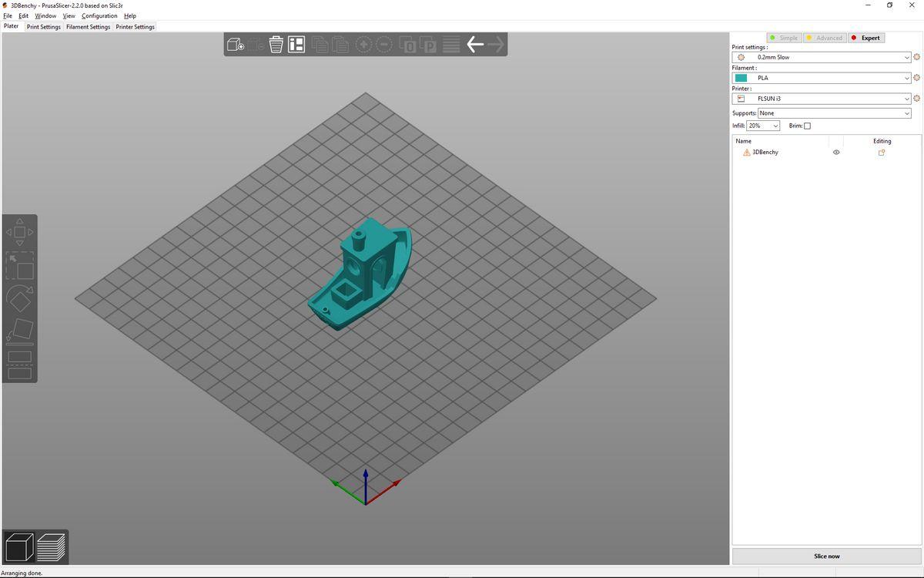Open the Help menu
This screenshot has width=924, height=578.
pos(130,15)
